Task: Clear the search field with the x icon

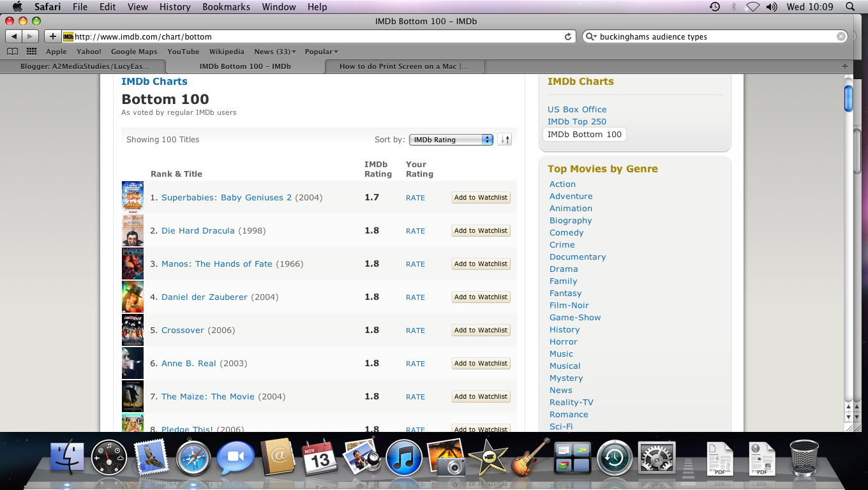Action: [x=841, y=36]
